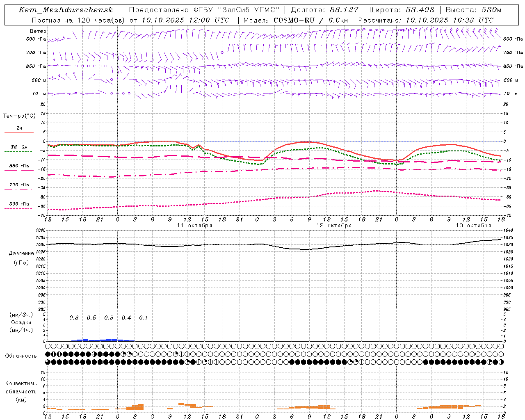Click the station name Kem_Mezhdurechensk in header
Viewport: 525px width, 420px height.
pyautogui.click(x=66, y=10)
